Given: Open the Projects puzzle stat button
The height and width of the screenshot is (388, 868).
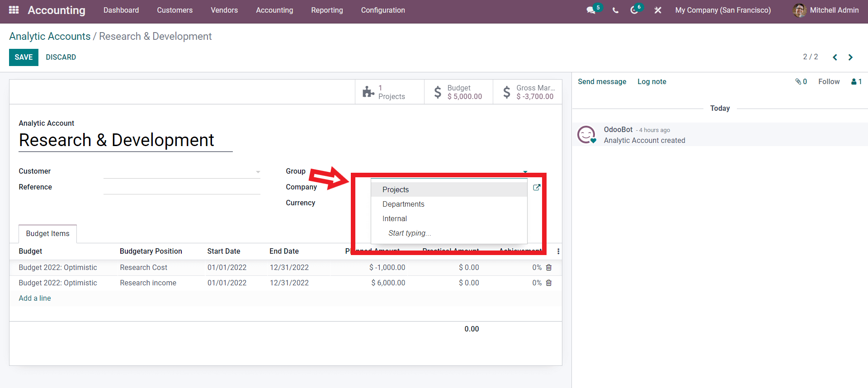Looking at the screenshot, I should coord(389,92).
